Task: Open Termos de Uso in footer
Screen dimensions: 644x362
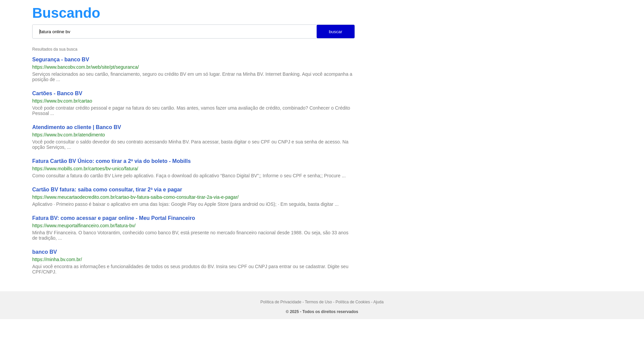Action: pyautogui.click(x=318, y=302)
